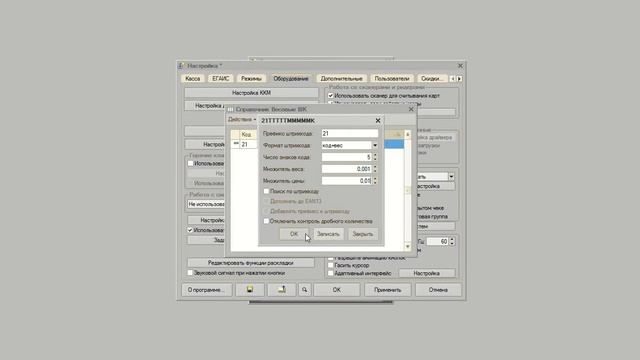Click OK in the barcode dialog
The image size is (640, 360).
pos(294,234)
